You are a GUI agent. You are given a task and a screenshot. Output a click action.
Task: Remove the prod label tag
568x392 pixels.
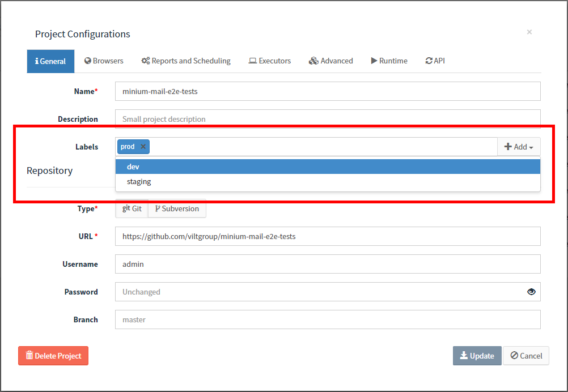point(143,147)
